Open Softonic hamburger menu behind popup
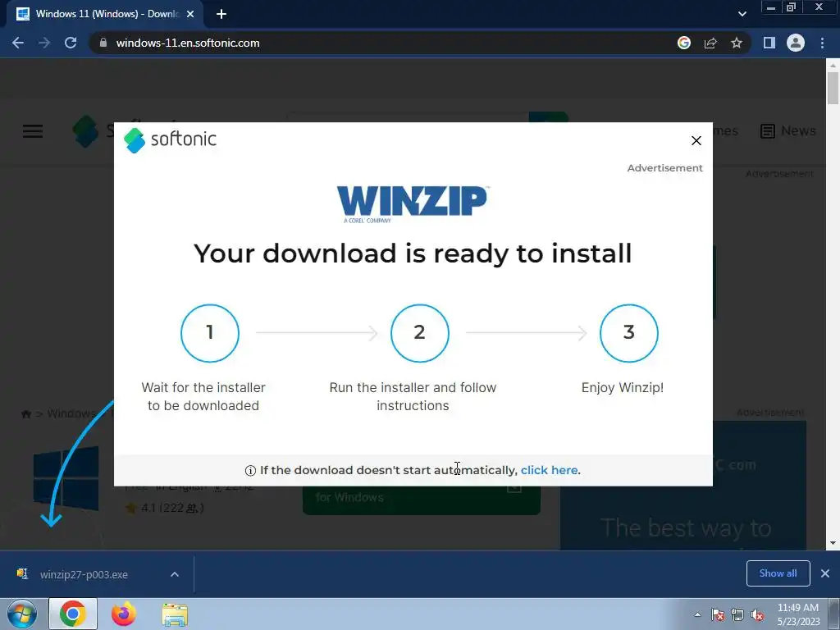This screenshot has height=630, width=840. (x=33, y=130)
